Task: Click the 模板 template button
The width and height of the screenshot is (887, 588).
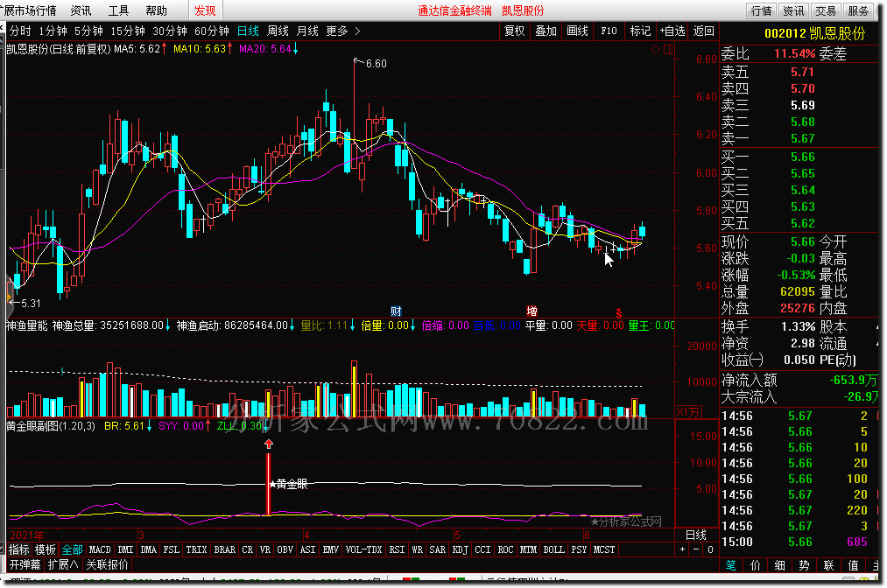Action: pos(46,549)
